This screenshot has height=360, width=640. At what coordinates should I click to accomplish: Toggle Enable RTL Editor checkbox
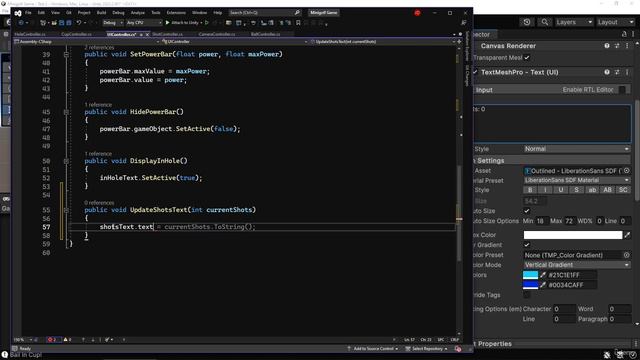622,90
